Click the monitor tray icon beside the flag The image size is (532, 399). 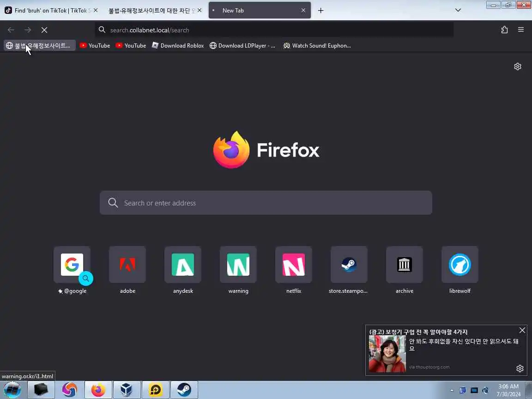474,390
